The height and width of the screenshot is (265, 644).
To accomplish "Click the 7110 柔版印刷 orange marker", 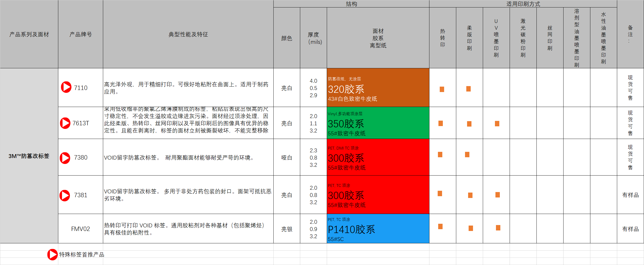I will coord(468,89).
